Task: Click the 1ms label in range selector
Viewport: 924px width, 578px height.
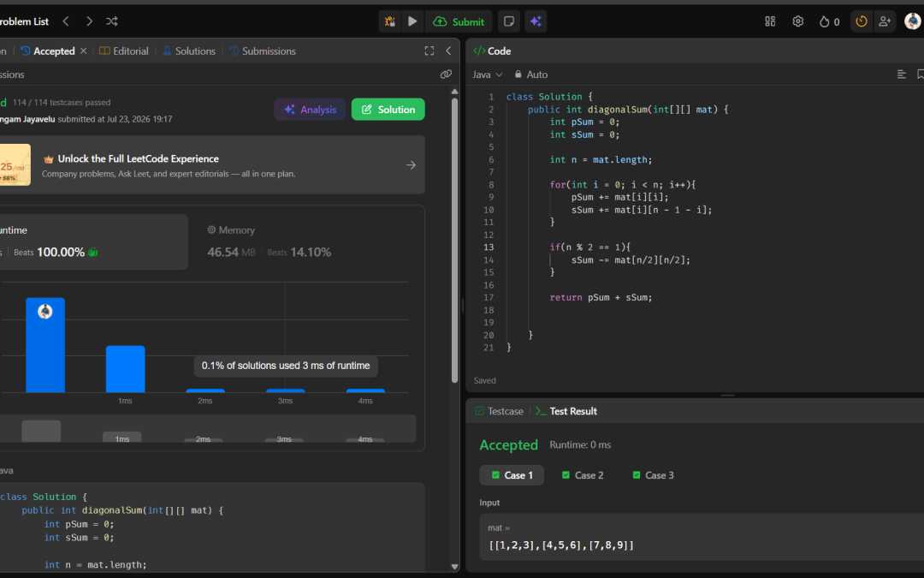Action: click(x=122, y=438)
